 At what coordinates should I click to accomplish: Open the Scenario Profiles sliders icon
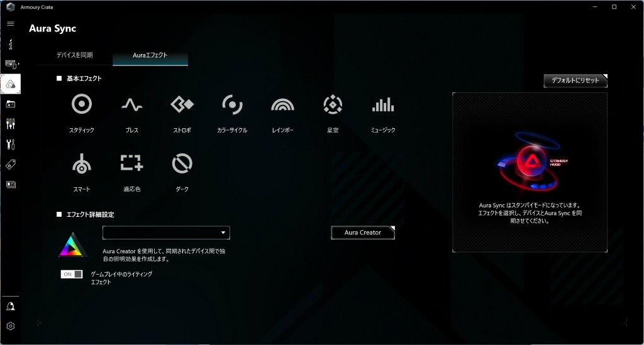pos(11,124)
